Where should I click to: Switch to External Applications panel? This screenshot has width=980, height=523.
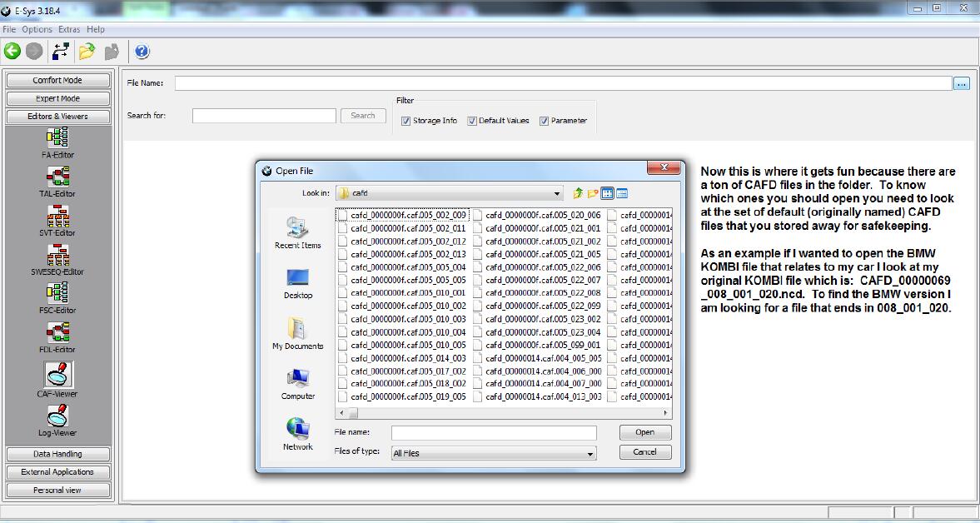point(57,471)
